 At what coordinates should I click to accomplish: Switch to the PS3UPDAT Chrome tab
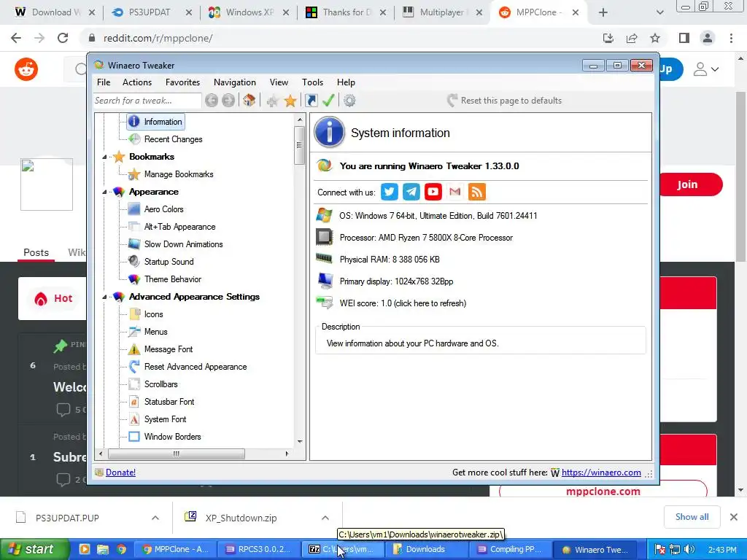pos(150,12)
